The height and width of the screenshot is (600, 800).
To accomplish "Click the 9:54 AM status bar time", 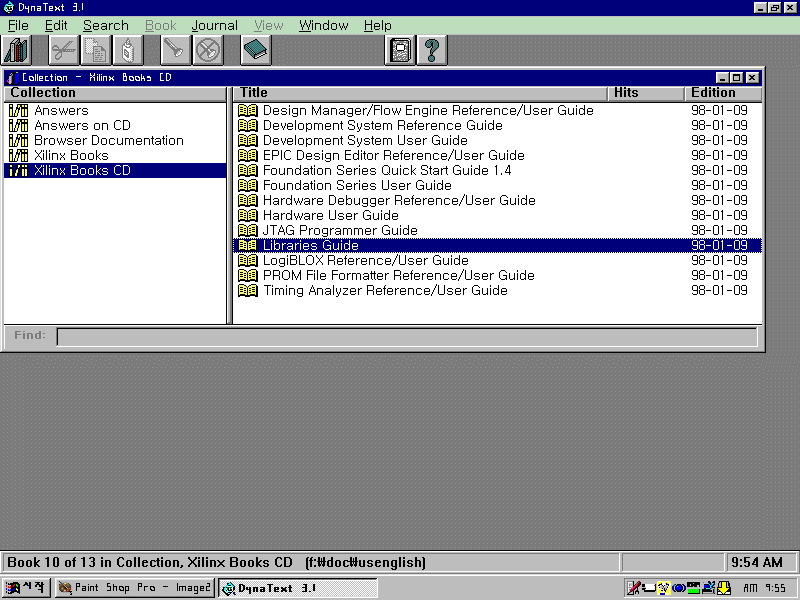I will pos(757,562).
